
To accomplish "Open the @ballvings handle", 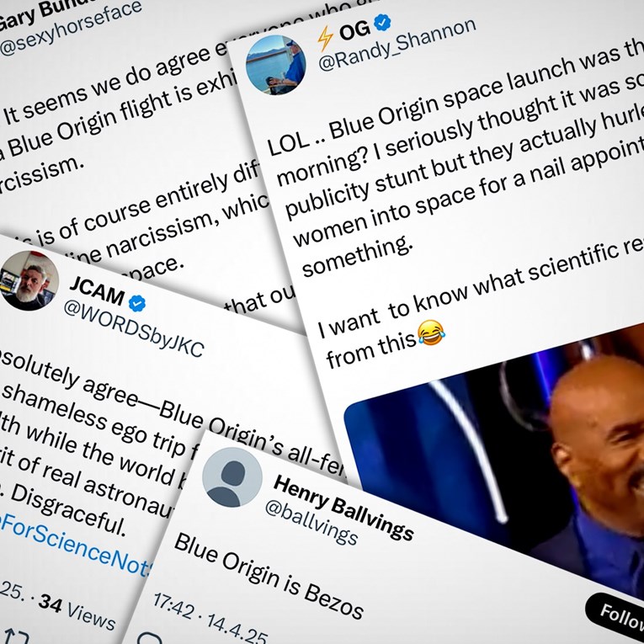I will click(x=311, y=522).
